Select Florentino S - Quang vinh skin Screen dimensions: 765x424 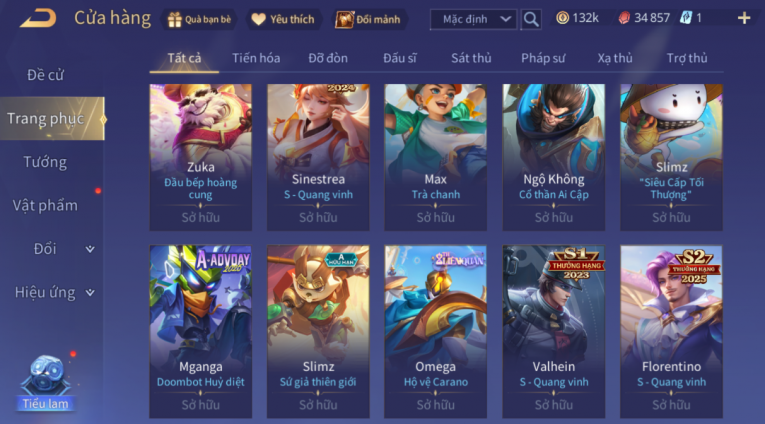(671, 331)
